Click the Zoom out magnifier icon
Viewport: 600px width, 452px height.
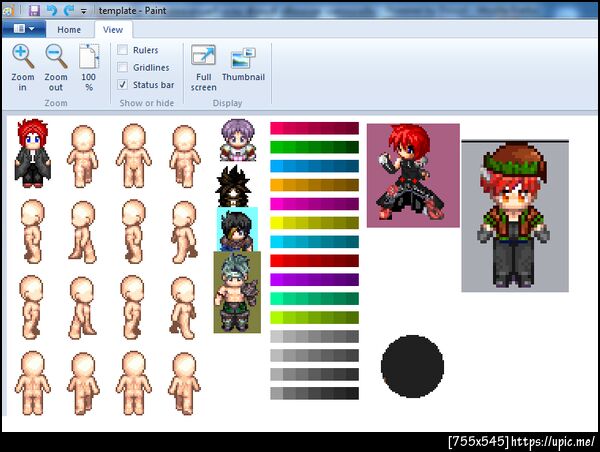[56, 56]
